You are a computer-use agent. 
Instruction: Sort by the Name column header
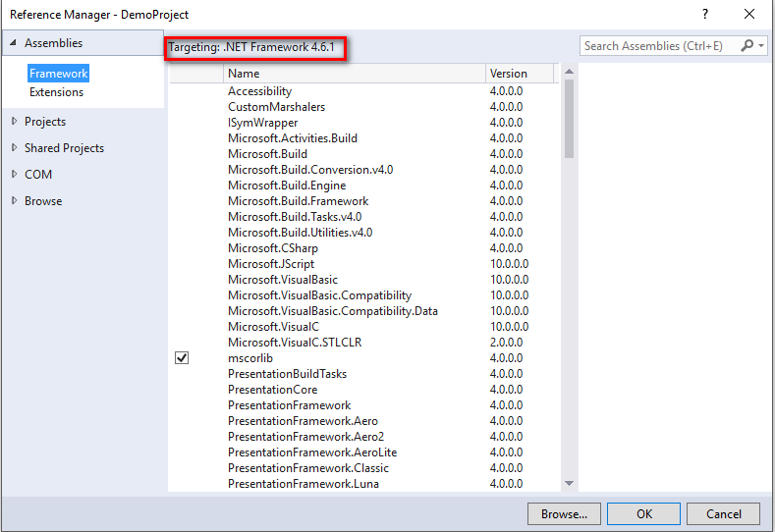[354, 73]
